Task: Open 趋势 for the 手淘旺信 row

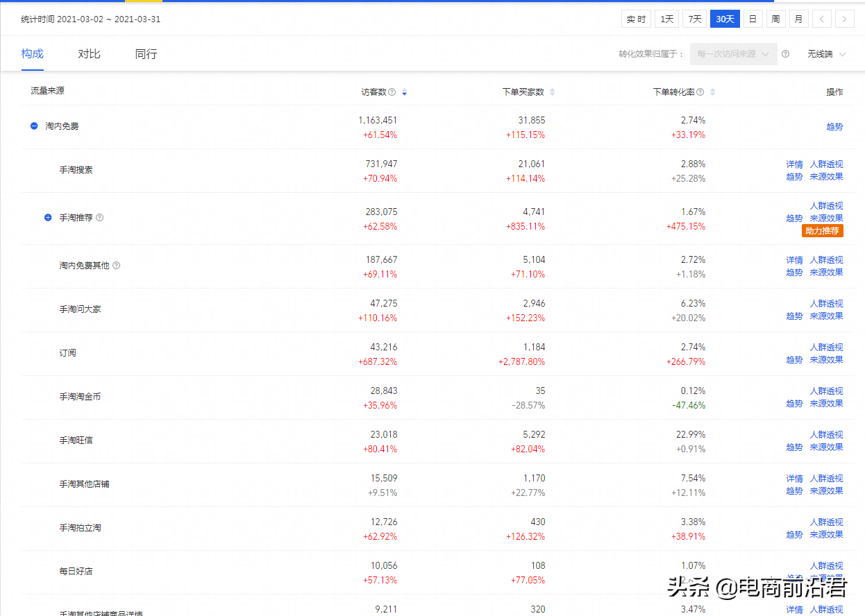Action: pos(794,447)
